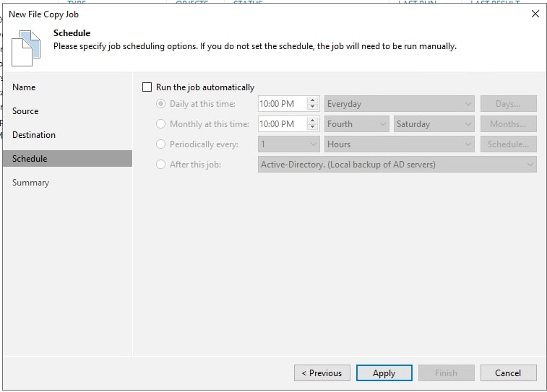Click the file copy job documents icon
The height and width of the screenshot is (392, 547).
[26, 48]
